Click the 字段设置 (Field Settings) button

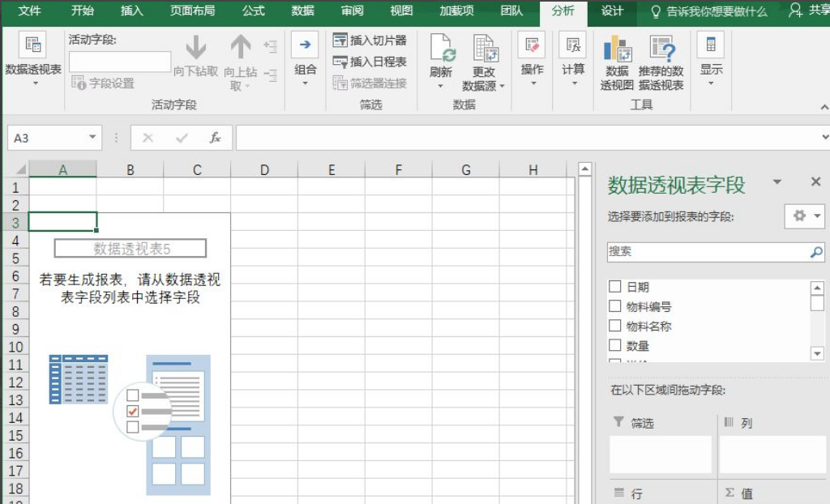click(103, 83)
